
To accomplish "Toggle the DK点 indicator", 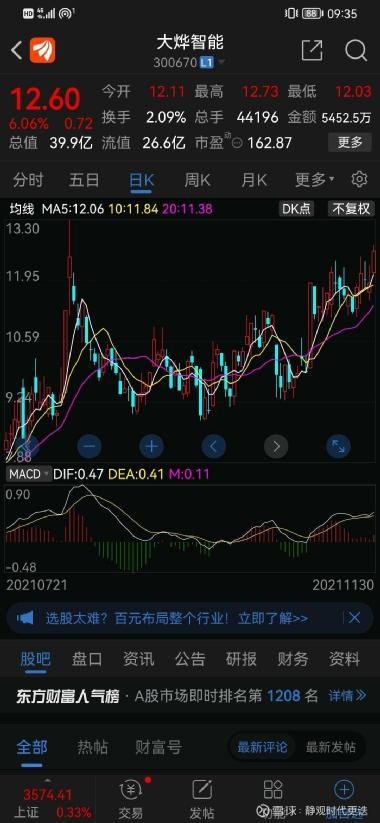I will 297,208.
